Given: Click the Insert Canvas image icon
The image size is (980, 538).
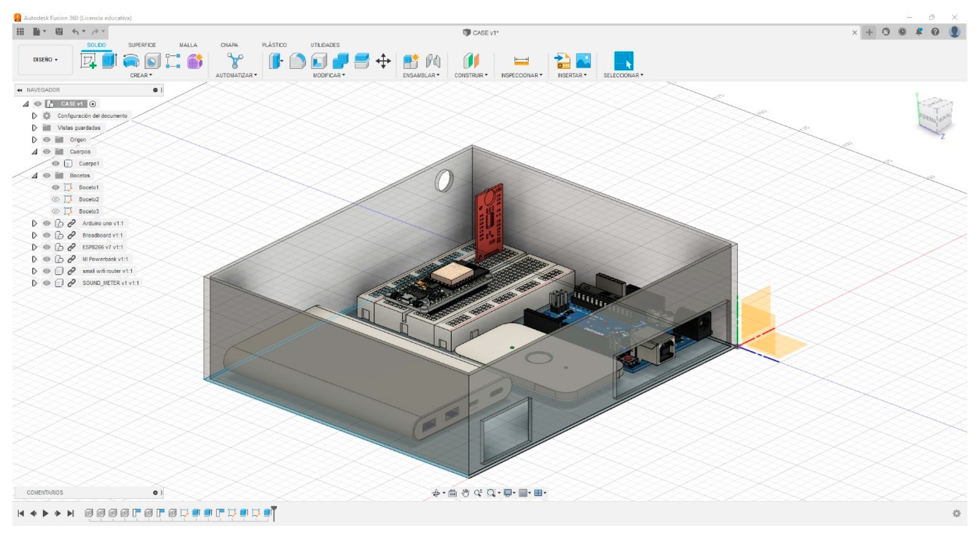Looking at the screenshot, I should 583,61.
